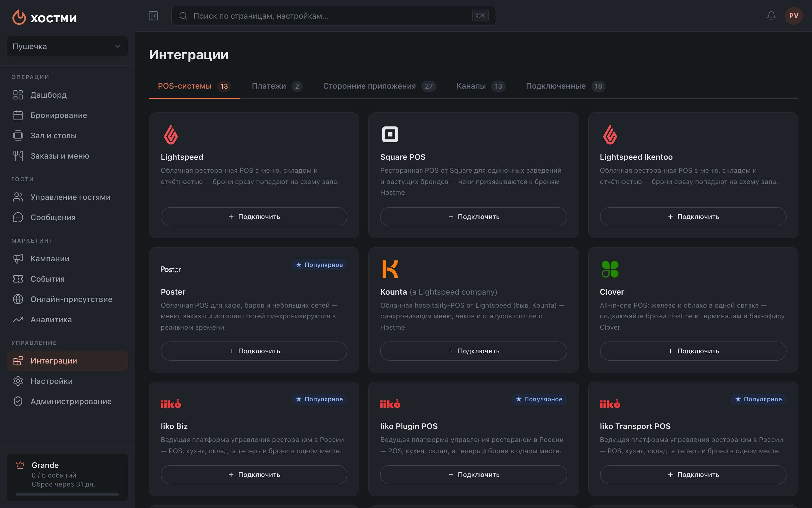Focus the page and settings search field
812x508 pixels.
click(334, 16)
